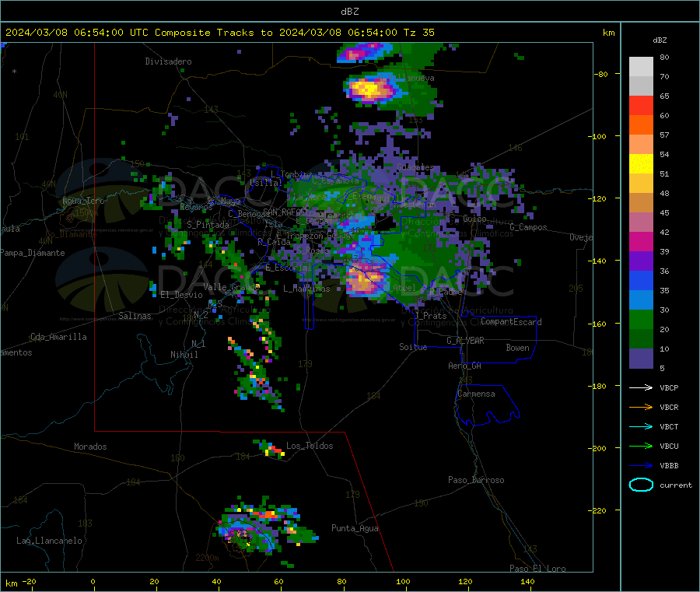Image resolution: width=700 pixels, height=592 pixels.
Task: Click the 'Aero_GA' map label
Action: 464,366
